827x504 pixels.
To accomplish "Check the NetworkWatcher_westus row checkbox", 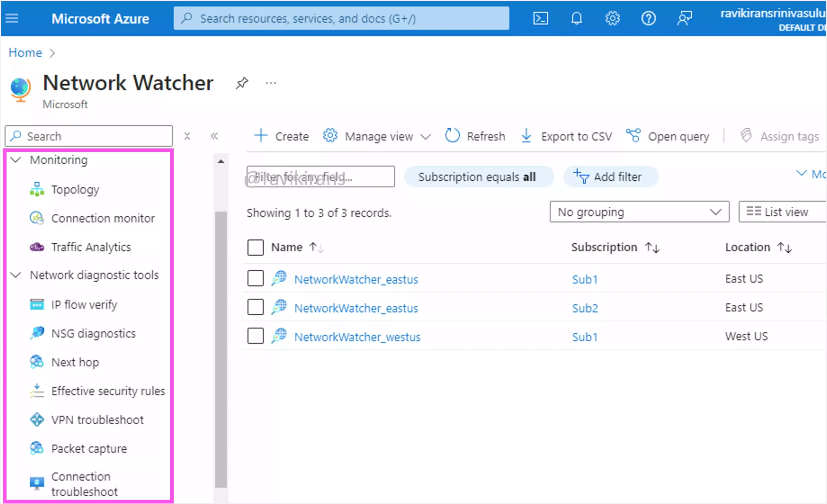I will pos(256,336).
